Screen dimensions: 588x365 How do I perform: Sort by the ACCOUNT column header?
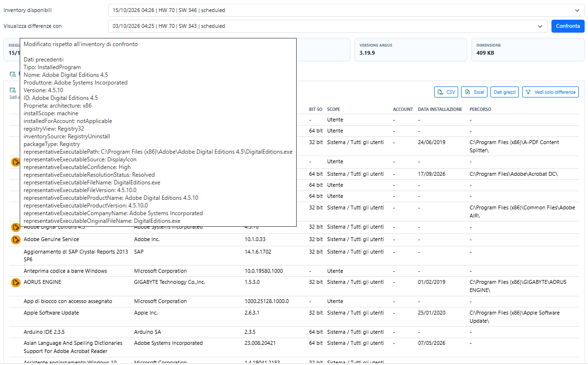pyautogui.click(x=403, y=109)
